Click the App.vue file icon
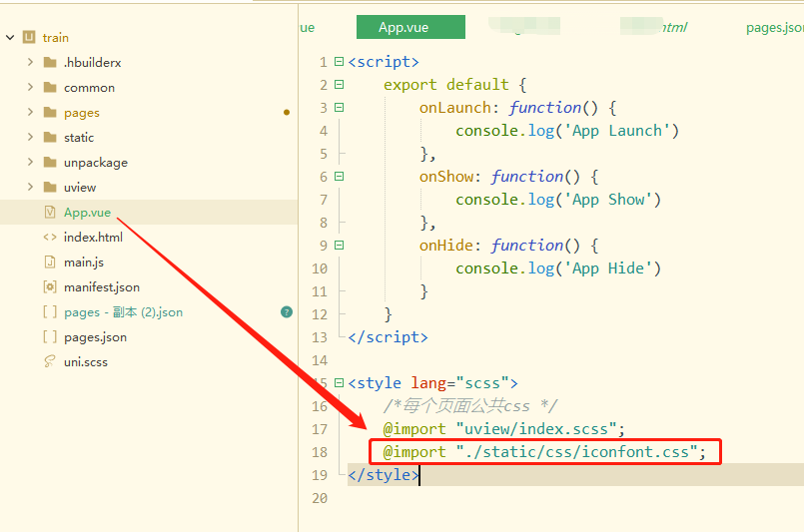804x532 pixels. (50, 212)
